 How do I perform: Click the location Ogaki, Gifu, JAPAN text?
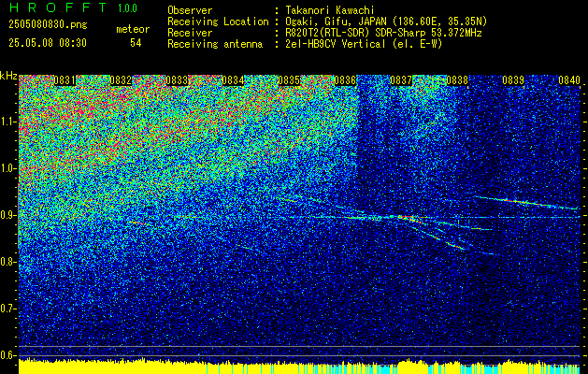coord(386,22)
